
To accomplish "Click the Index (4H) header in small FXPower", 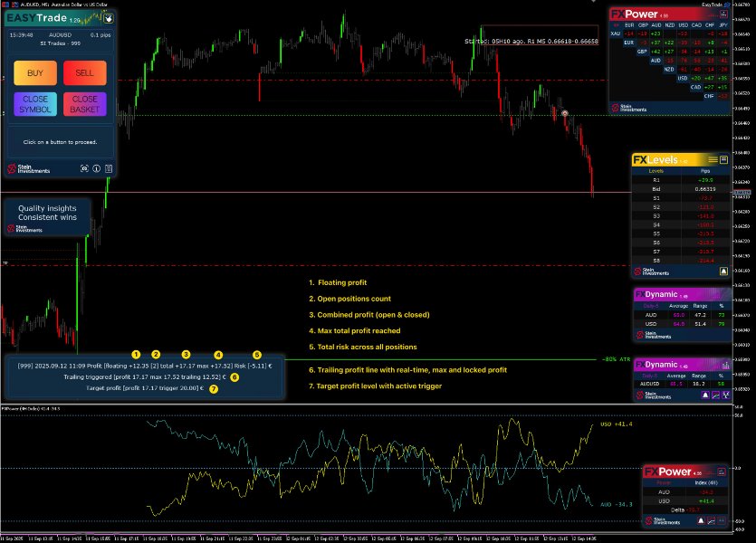I will point(706,482).
